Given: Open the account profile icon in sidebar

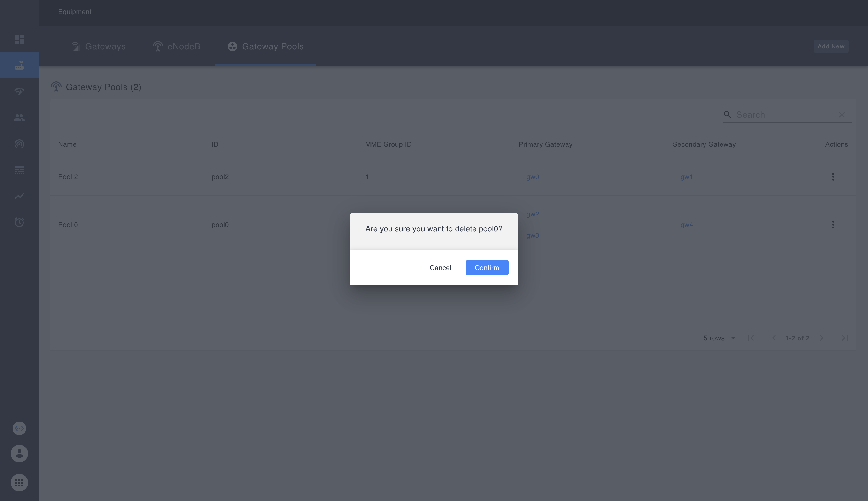Looking at the screenshot, I should [x=19, y=454].
